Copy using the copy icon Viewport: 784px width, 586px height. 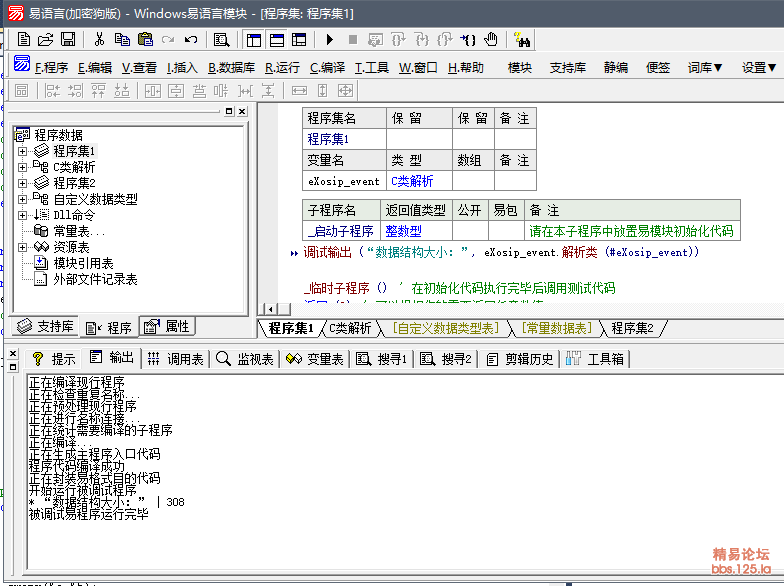(x=122, y=40)
